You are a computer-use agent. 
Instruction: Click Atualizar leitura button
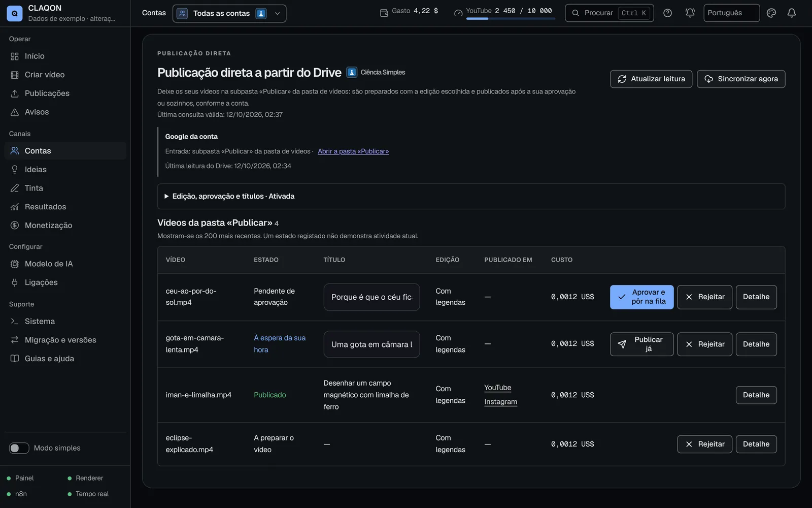click(x=651, y=79)
